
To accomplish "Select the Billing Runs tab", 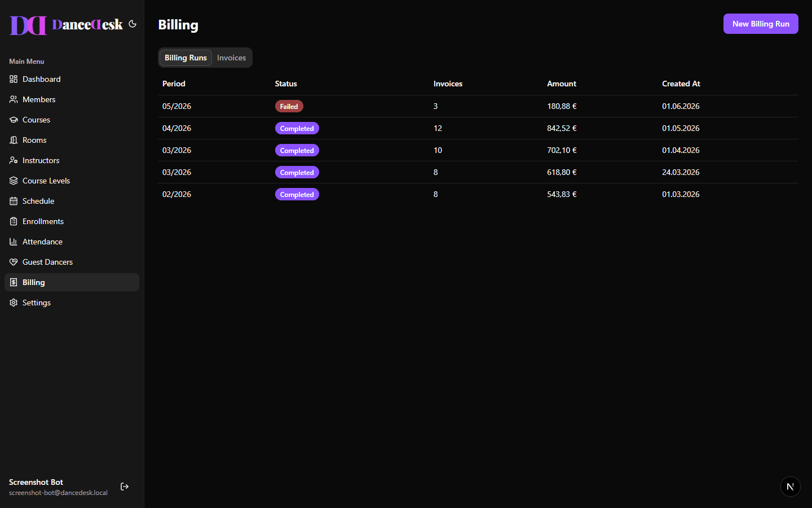I will [x=186, y=58].
